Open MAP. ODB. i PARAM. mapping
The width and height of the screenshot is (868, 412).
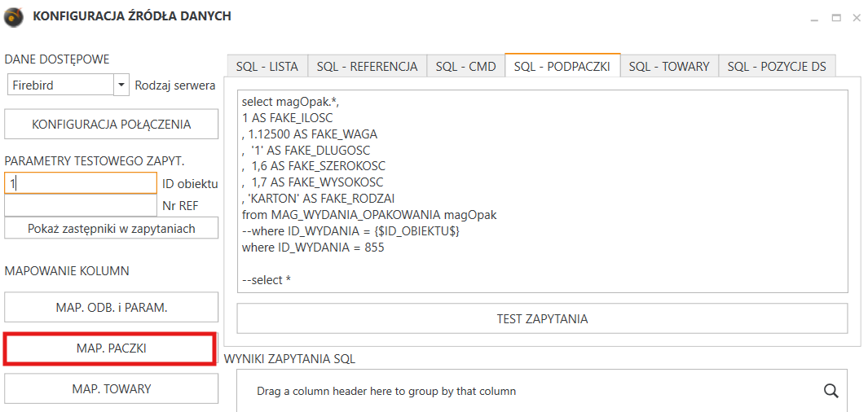click(112, 308)
